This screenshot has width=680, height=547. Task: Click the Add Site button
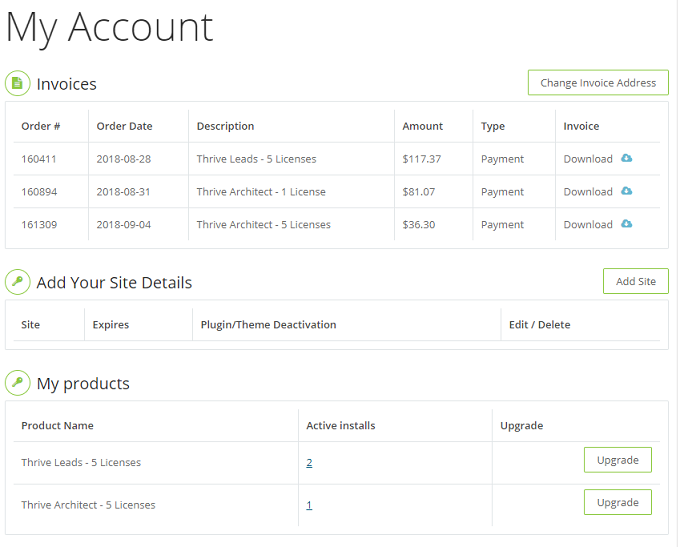pos(636,281)
